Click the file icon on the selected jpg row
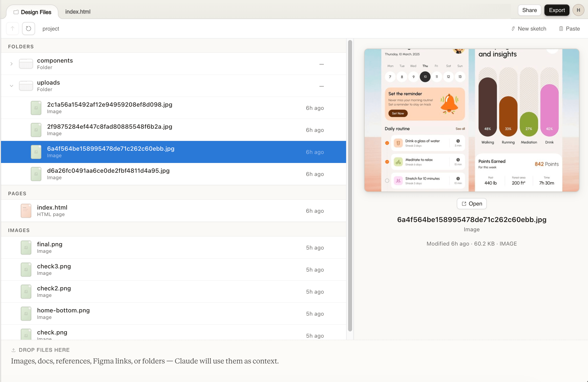This screenshot has width=588, height=382. (36, 152)
